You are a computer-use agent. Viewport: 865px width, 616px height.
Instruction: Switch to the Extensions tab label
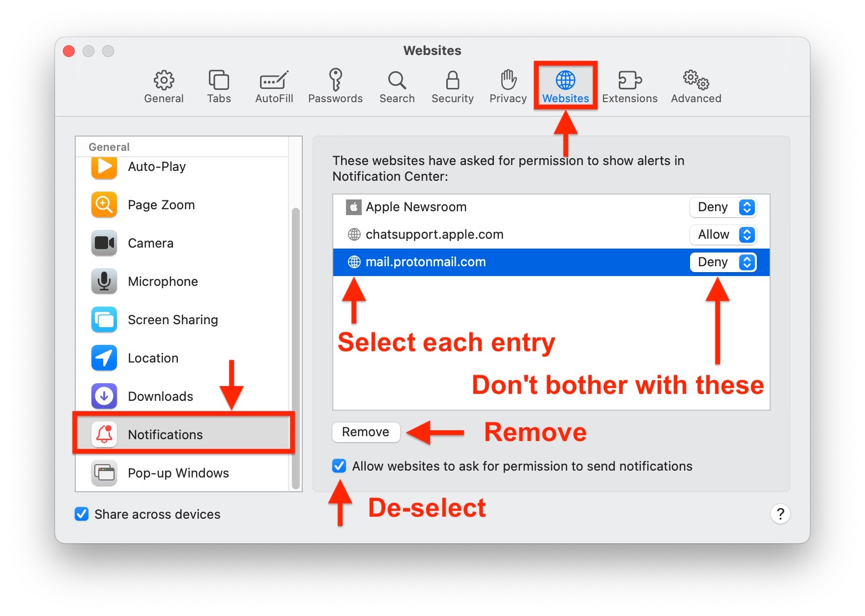[x=630, y=98]
